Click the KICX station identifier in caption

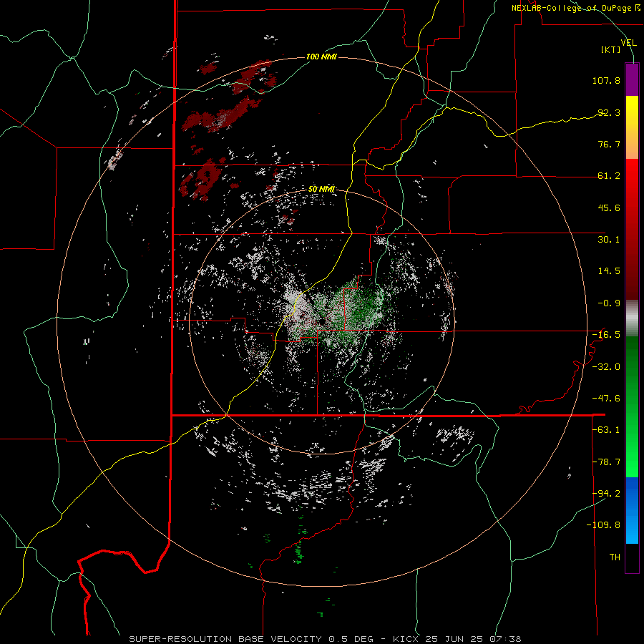pos(404,639)
